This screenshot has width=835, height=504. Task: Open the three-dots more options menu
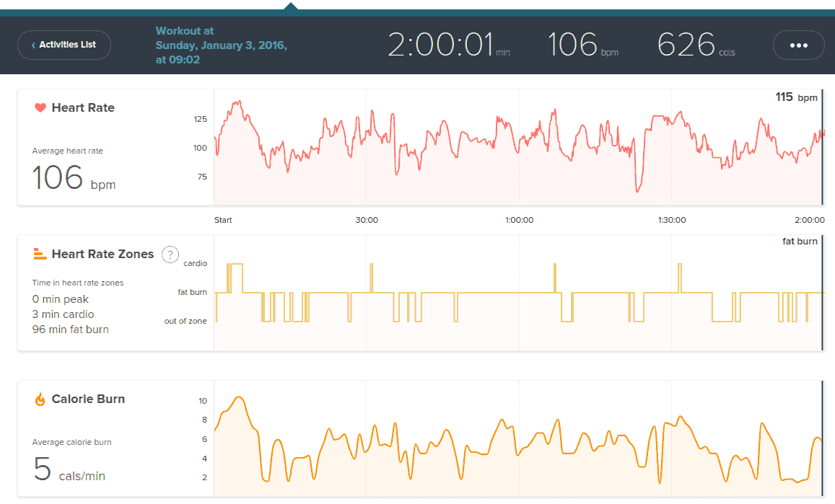798,45
